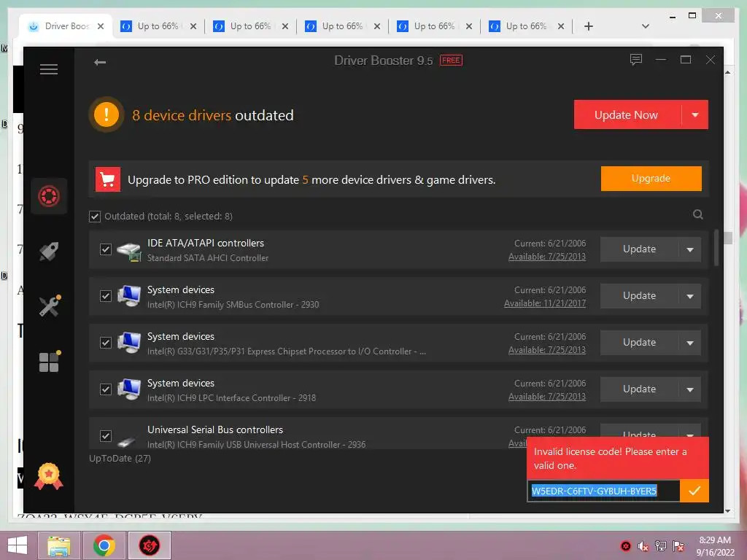Expand Update dropdown for LPC Interface Controller
The height and width of the screenshot is (560, 747).
tap(690, 389)
